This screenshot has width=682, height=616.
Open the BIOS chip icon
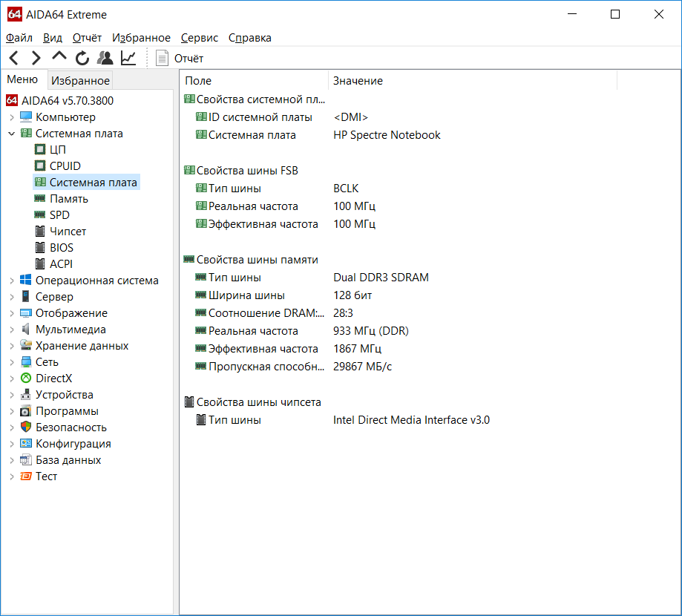(x=39, y=248)
